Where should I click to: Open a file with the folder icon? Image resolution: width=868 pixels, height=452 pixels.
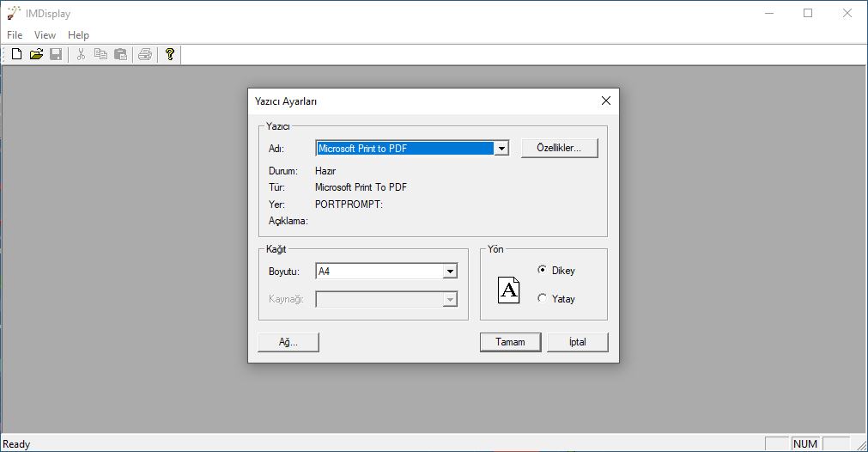(x=37, y=54)
